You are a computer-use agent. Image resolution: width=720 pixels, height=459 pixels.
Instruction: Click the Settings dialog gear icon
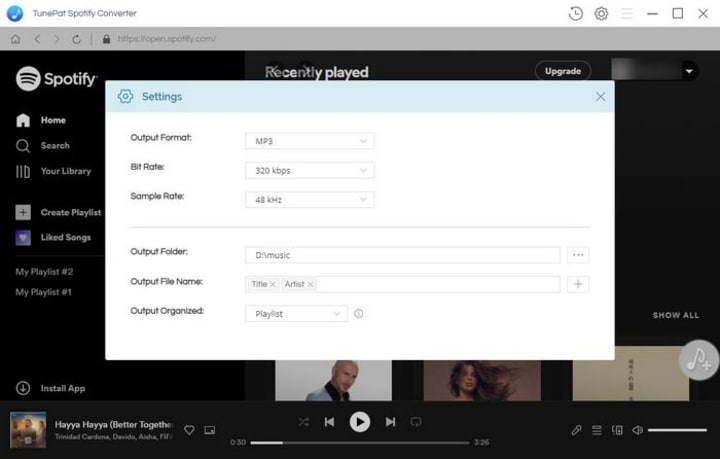pos(125,96)
